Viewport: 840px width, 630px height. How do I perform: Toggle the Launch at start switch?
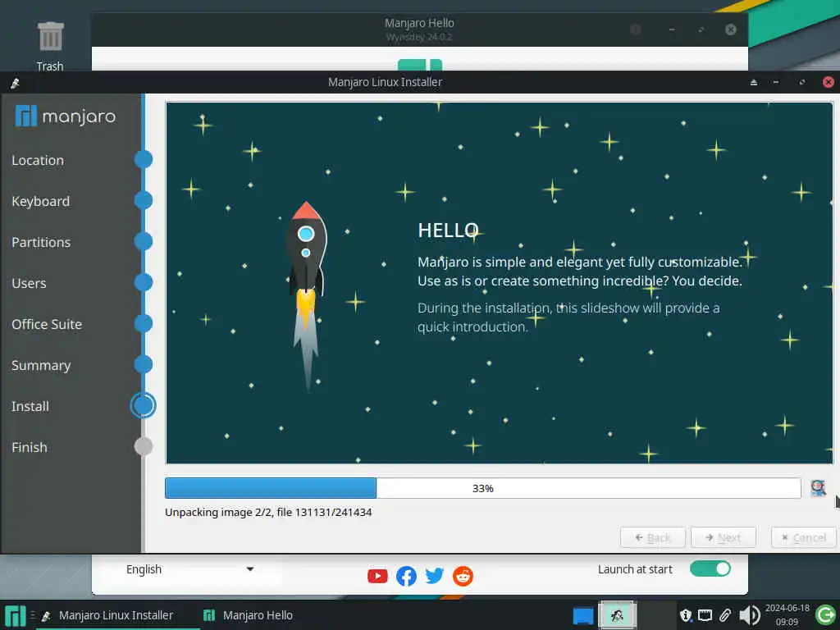point(710,568)
